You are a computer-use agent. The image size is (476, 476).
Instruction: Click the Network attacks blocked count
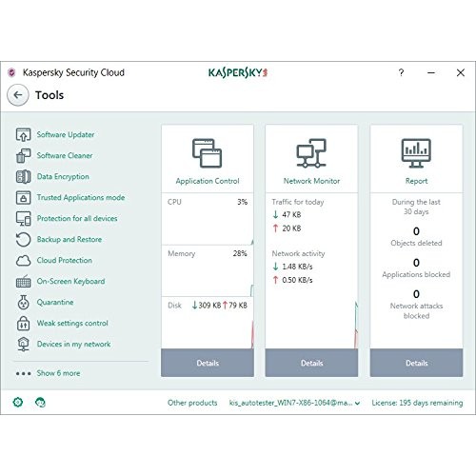click(x=416, y=294)
